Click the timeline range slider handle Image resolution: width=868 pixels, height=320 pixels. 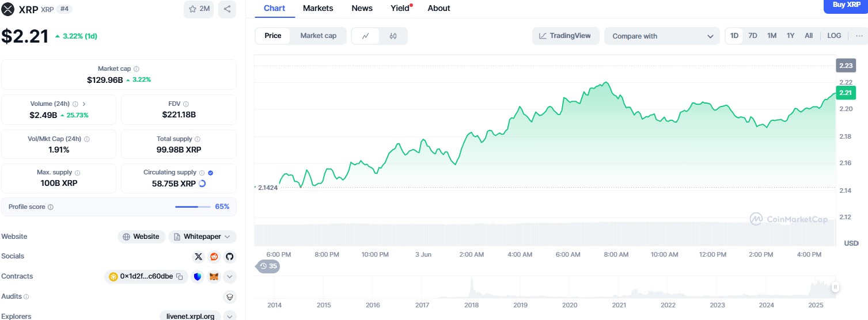click(x=835, y=287)
